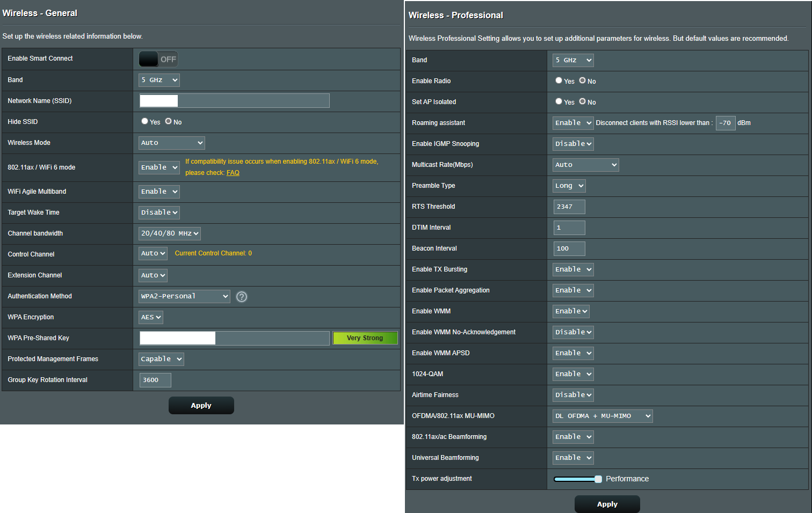Click the Group Key Rotation Interval field
Image resolution: width=812 pixels, height=513 pixels.
point(155,380)
